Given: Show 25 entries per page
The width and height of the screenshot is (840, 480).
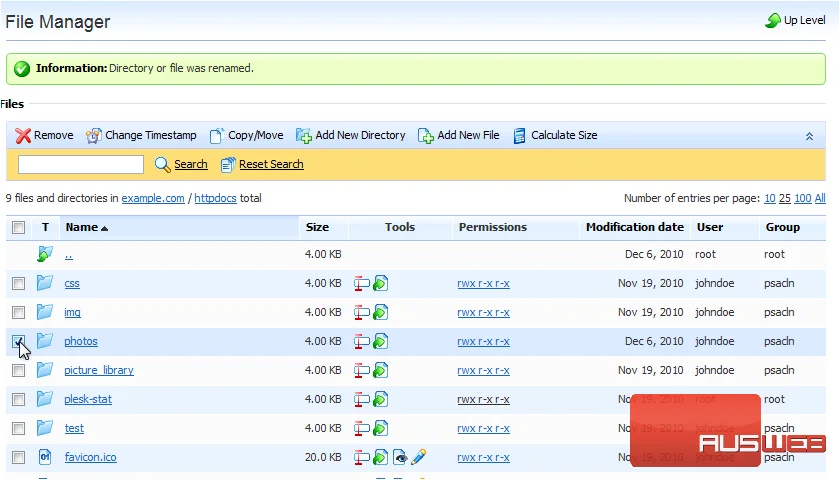Looking at the screenshot, I should click(x=785, y=198).
